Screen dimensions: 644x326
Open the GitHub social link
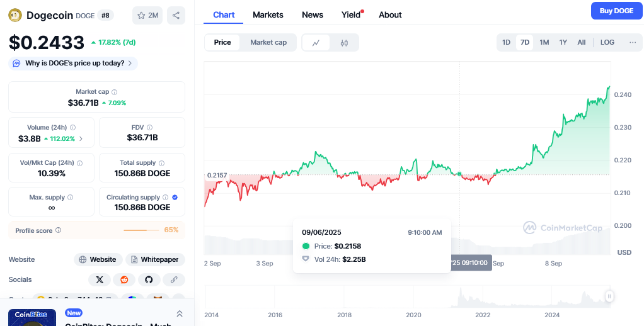[x=149, y=279]
